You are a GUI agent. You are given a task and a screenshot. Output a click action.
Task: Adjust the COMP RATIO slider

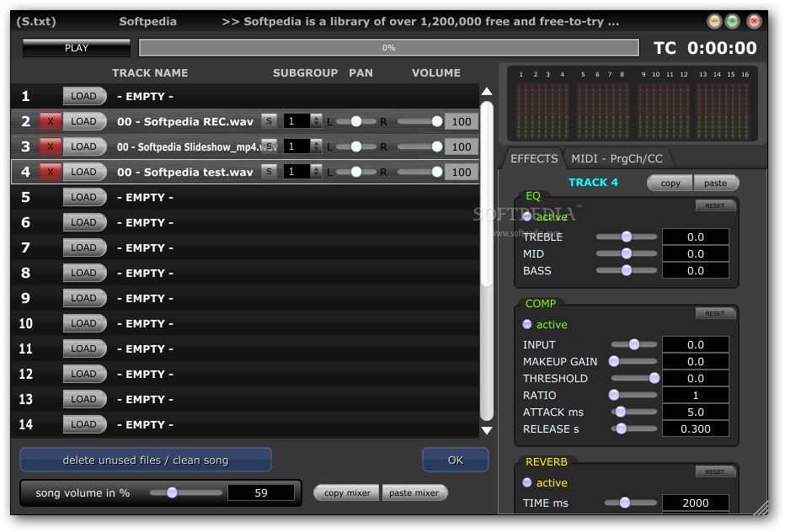tap(633, 395)
